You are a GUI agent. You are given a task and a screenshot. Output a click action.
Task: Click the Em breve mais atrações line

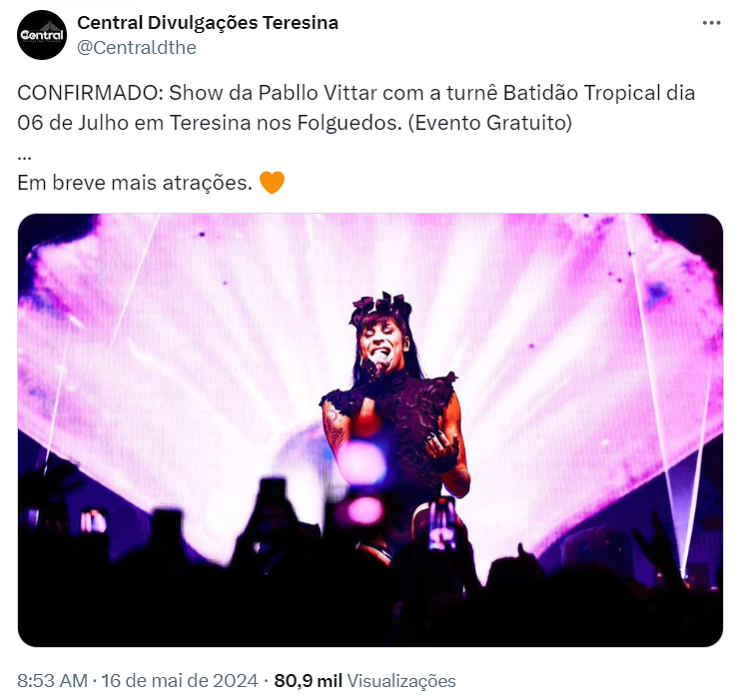(135, 183)
